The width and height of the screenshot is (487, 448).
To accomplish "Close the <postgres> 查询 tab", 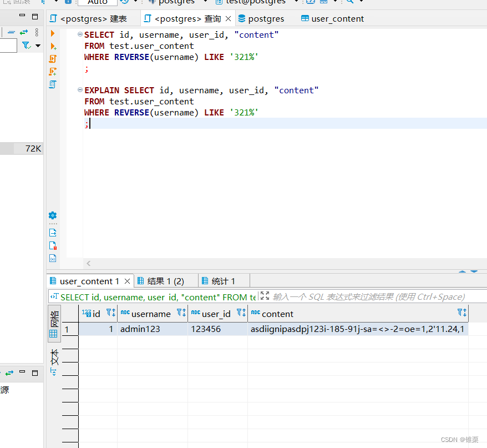I will pyautogui.click(x=229, y=19).
